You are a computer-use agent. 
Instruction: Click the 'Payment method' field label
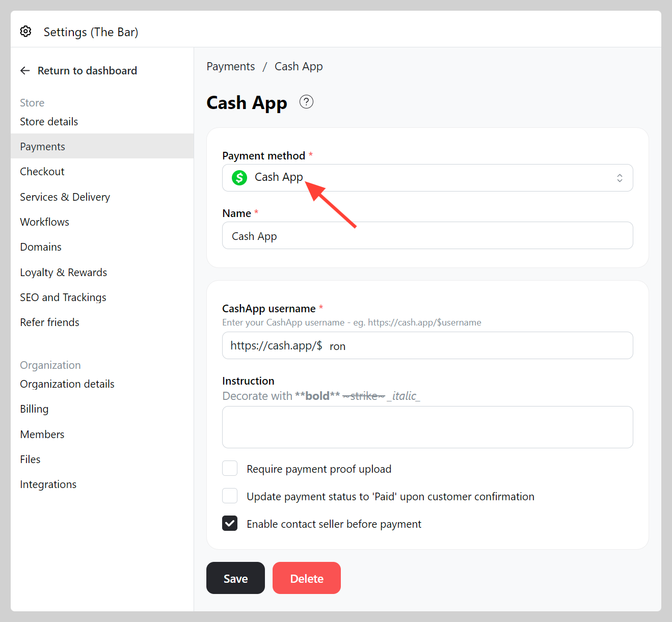264,156
